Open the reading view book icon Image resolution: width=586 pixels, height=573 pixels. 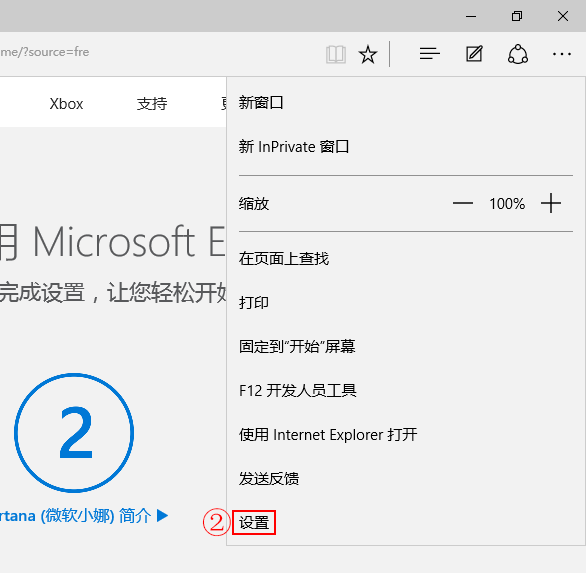click(336, 55)
